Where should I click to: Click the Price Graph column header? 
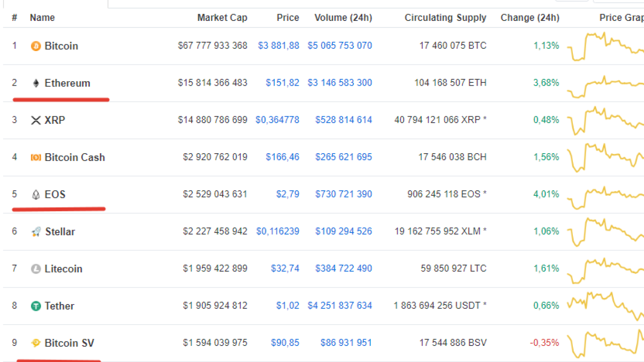621,18
